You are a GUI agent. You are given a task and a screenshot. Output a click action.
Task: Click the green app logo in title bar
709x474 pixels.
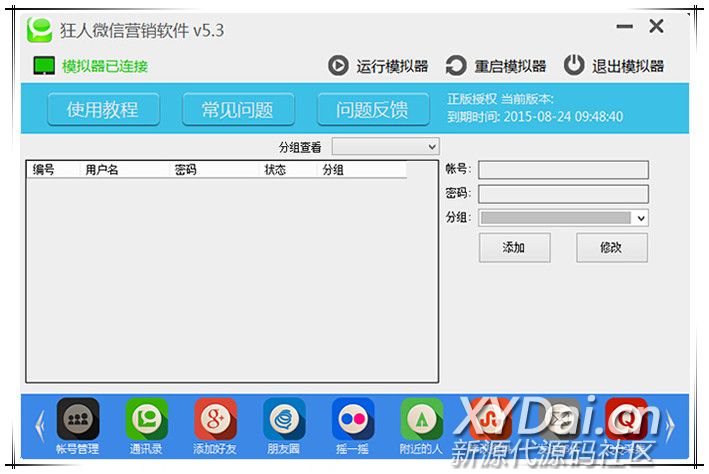coord(39,30)
